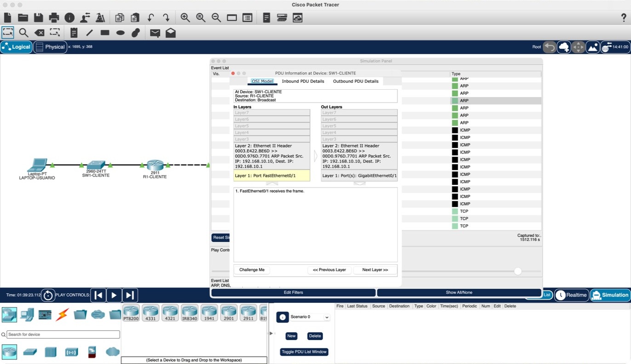This screenshot has width=631, height=364.
Task: Open the Scenario 0 dropdown
Action: pyautogui.click(x=310, y=317)
